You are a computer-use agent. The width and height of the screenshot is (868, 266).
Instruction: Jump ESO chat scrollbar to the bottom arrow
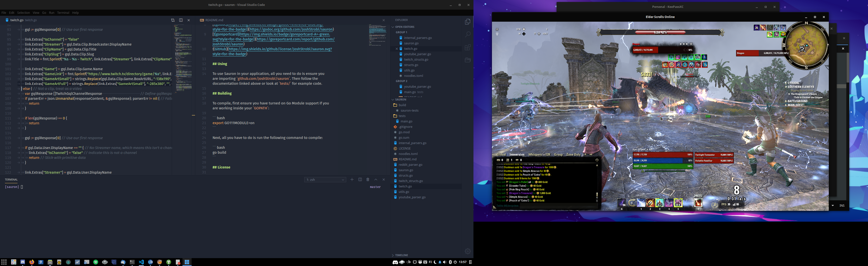597,201
